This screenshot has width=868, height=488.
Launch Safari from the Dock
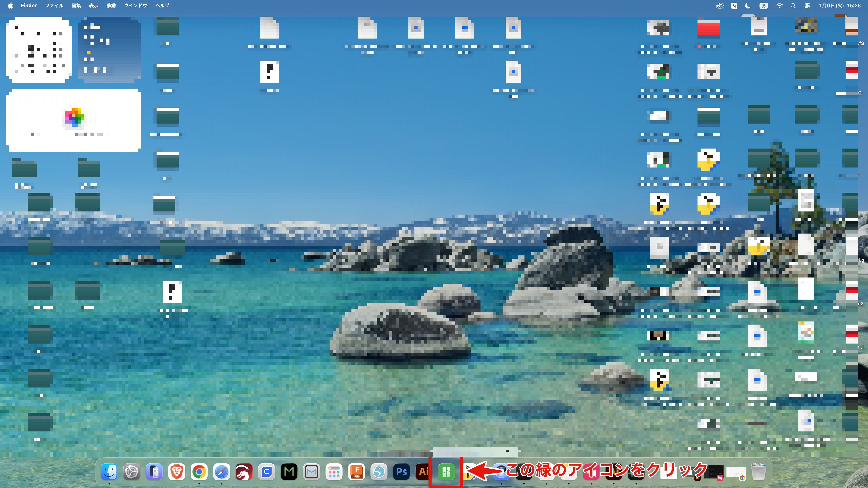(221, 472)
